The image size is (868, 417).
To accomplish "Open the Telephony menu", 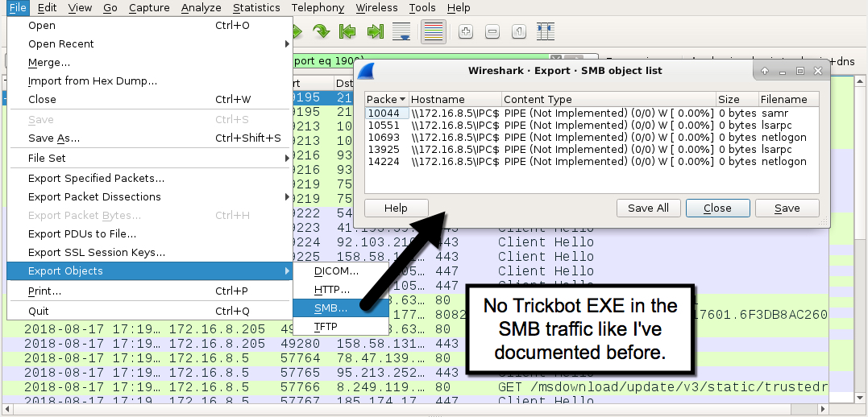I will click(318, 8).
